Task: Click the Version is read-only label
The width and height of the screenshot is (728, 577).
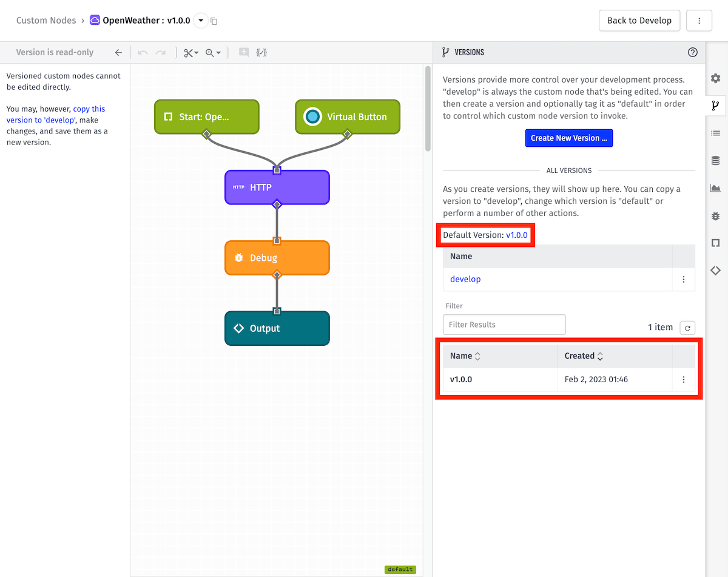Action: [55, 52]
